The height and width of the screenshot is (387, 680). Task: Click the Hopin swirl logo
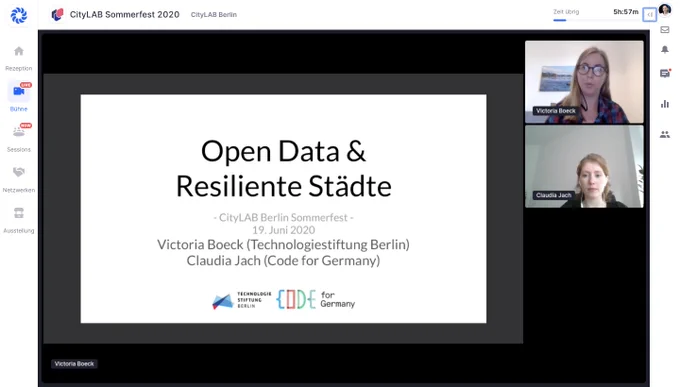point(19,16)
